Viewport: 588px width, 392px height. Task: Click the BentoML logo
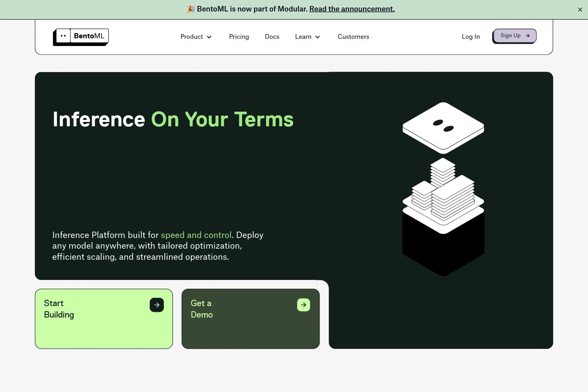(81, 37)
